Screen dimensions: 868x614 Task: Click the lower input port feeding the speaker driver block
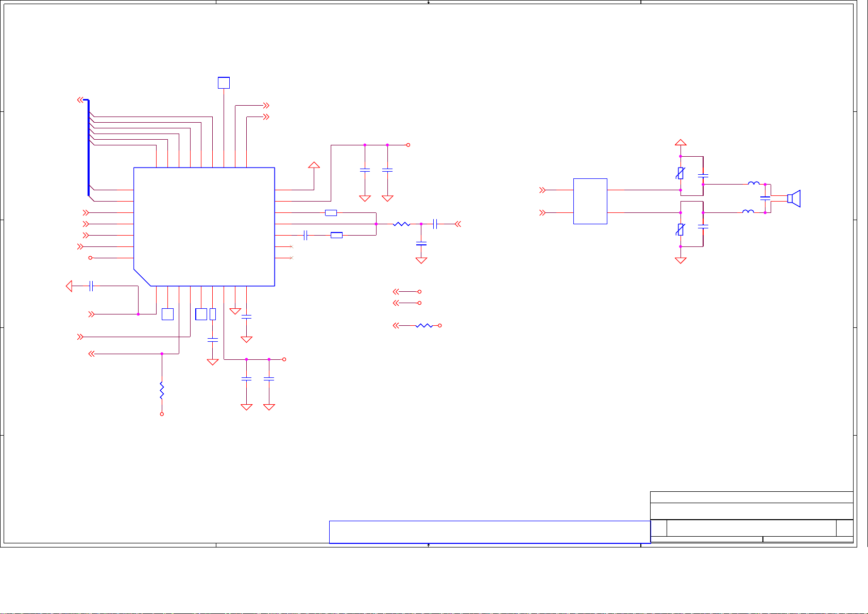(x=542, y=212)
